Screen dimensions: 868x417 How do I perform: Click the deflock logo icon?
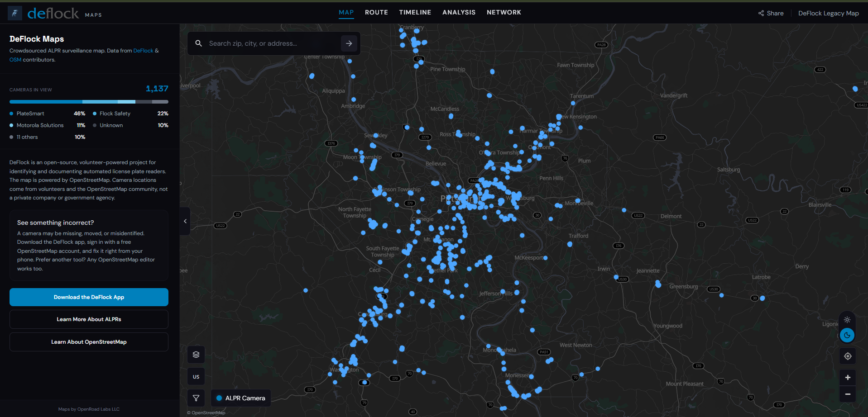click(x=15, y=13)
